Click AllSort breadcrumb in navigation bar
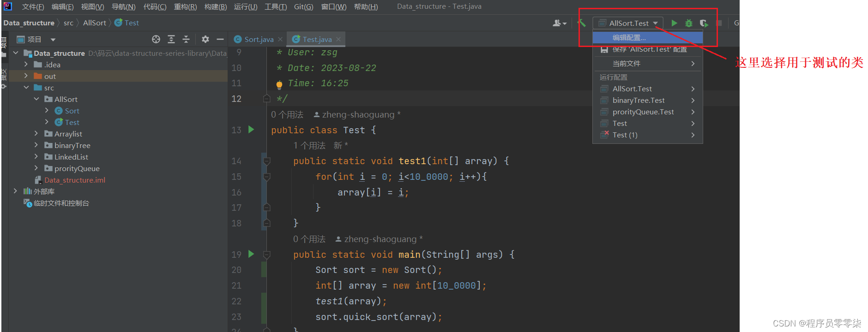This screenshot has width=868, height=332. 95,23
